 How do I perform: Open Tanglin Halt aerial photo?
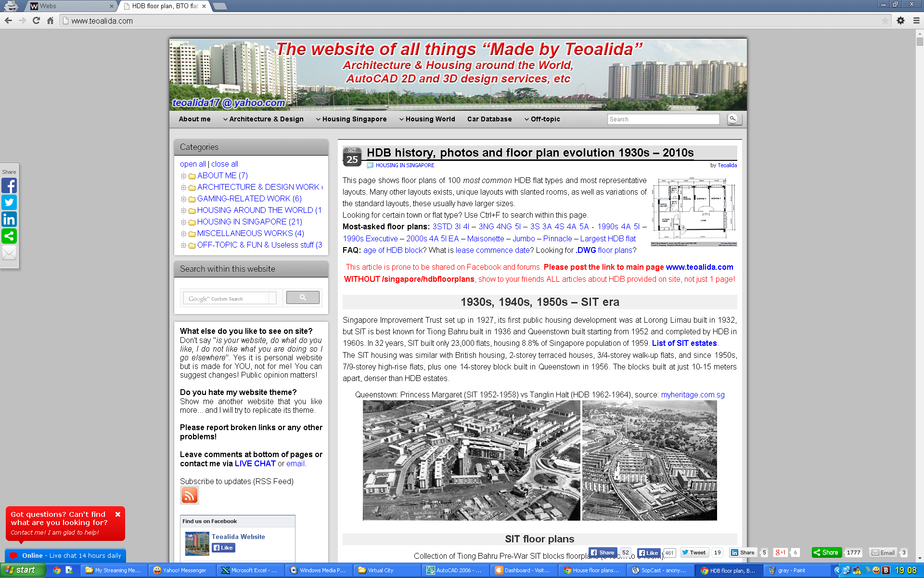(x=649, y=460)
